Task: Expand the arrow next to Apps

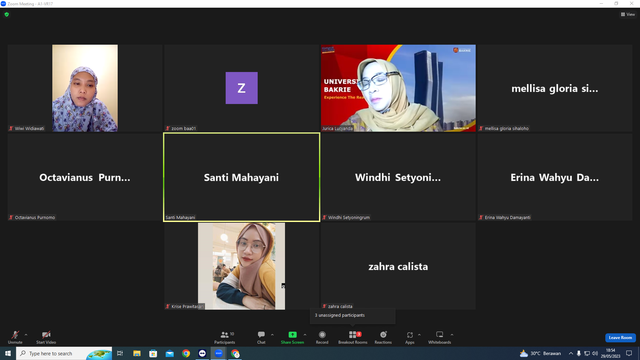Action: point(419,335)
